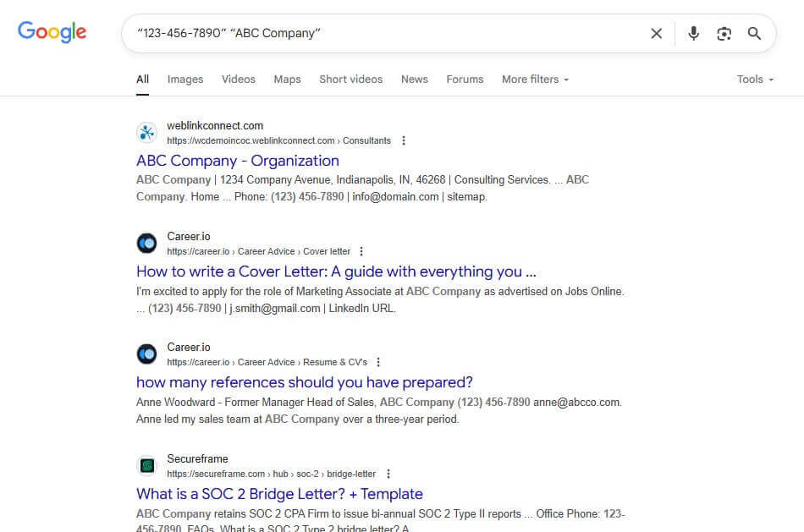Click the snippet 'Anne Woodward - Former Manager Head of Sales'

point(256,403)
